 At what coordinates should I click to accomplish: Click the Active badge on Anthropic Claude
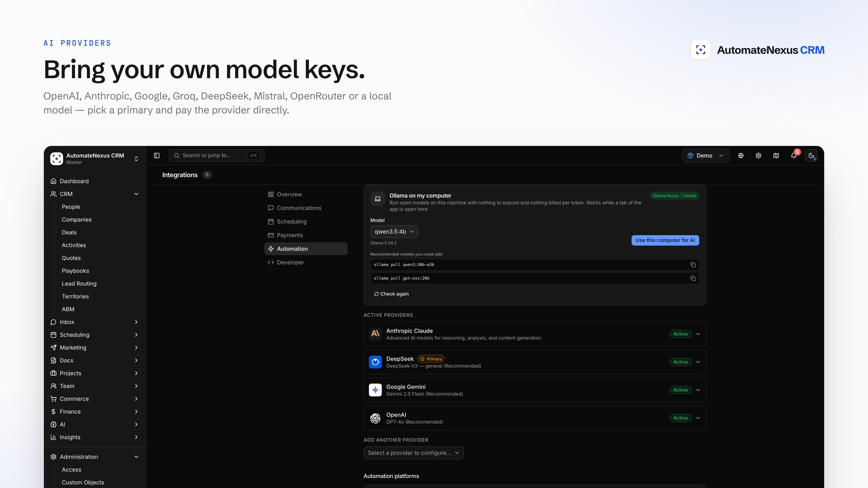(680, 334)
